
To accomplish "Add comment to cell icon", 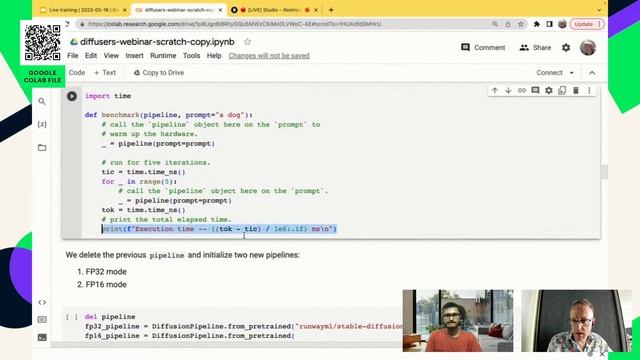I will click(535, 91).
